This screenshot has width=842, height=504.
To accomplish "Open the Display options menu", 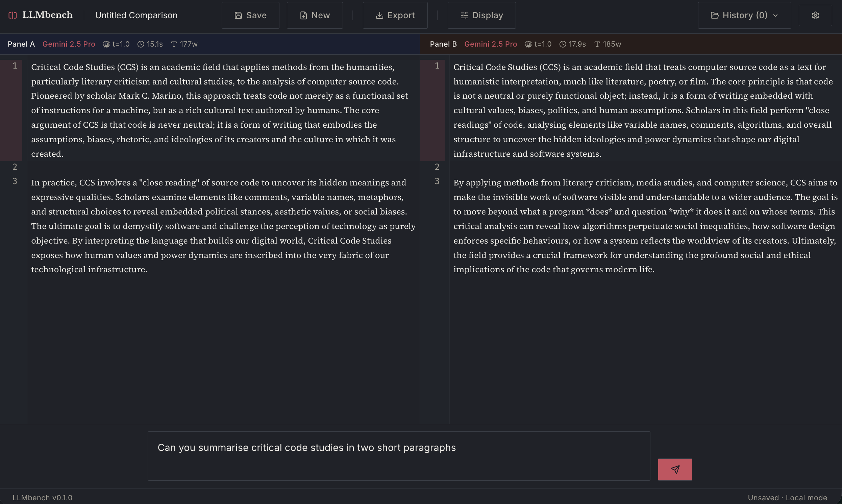I will 481,15.
